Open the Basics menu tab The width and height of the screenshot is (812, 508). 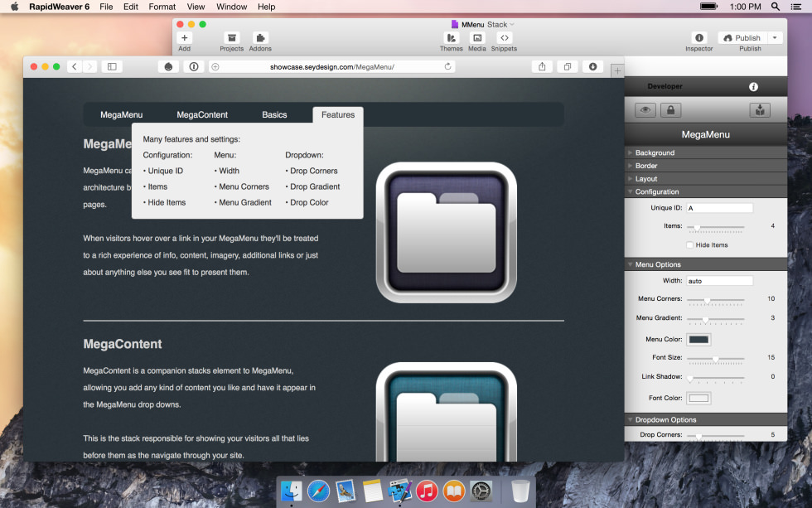(x=274, y=115)
